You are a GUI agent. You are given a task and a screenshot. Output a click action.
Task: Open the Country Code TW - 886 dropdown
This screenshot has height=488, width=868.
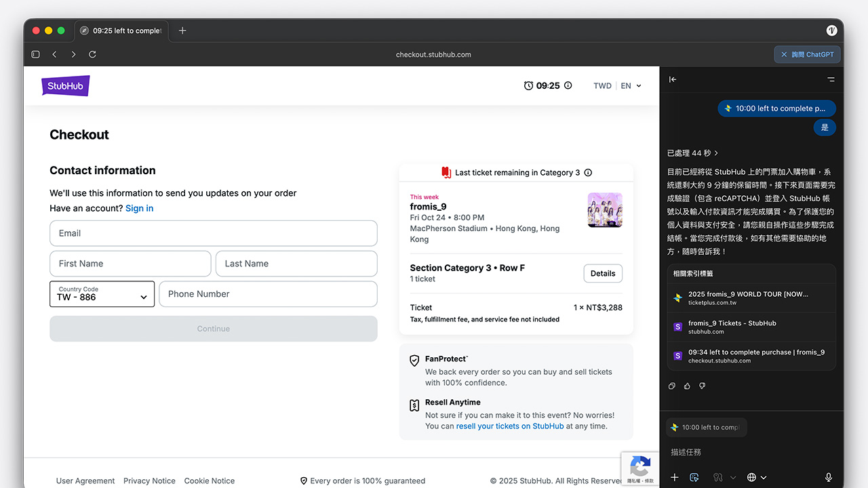click(x=102, y=294)
